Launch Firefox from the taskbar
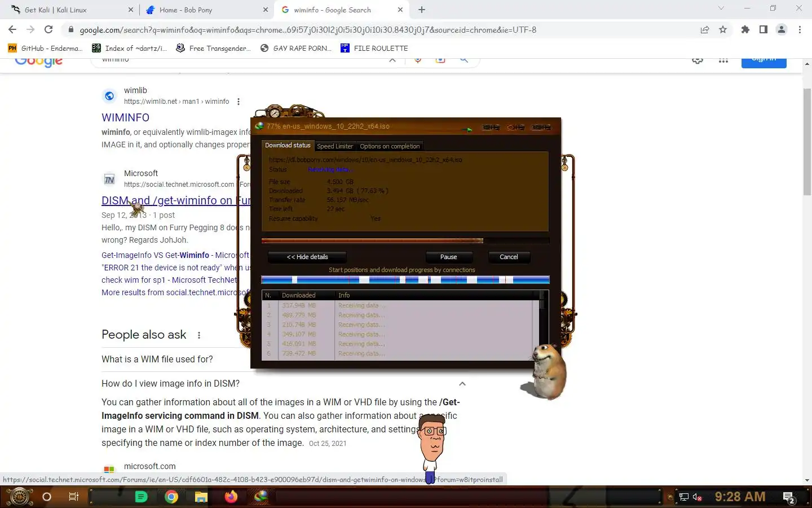Screen dimensions: 812x508 coord(231,497)
